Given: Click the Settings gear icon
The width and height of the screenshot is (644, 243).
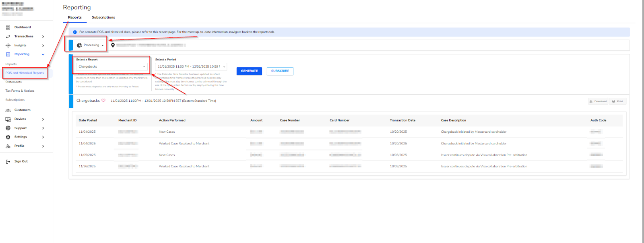Looking at the screenshot, I should (8, 137).
